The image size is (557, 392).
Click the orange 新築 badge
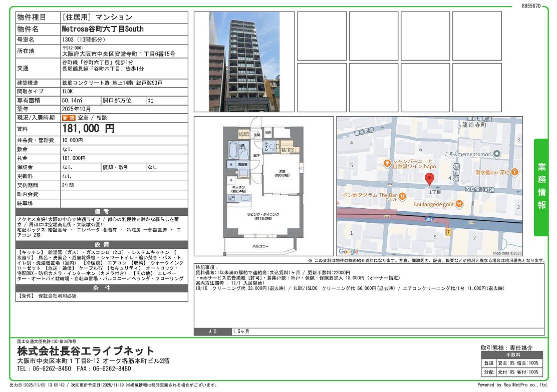click(x=69, y=118)
